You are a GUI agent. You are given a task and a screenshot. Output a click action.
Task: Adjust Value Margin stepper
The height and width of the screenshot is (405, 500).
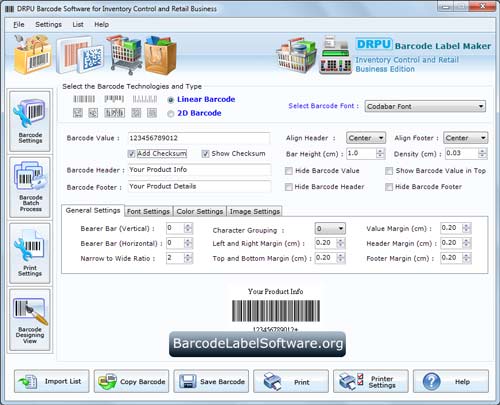click(466, 228)
